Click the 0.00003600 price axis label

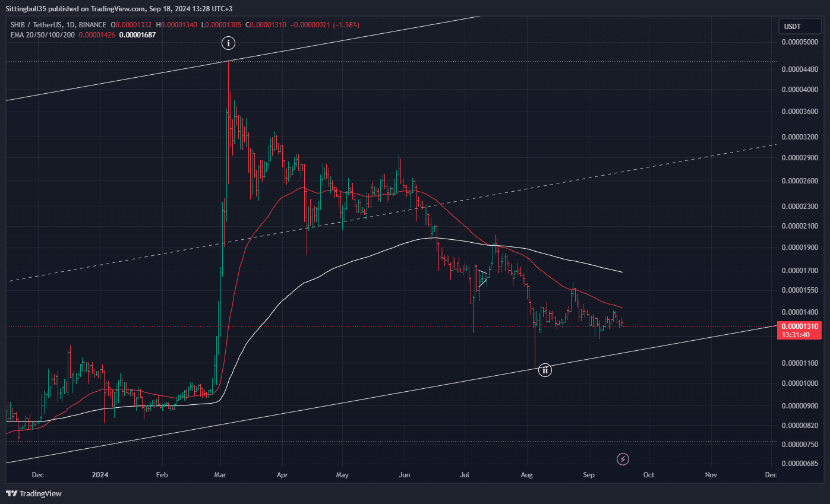pos(801,112)
